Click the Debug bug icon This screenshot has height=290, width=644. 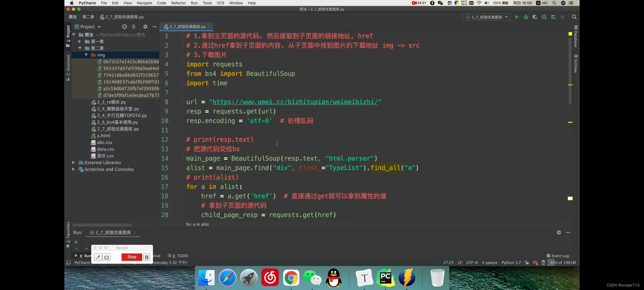(x=526, y=17)
